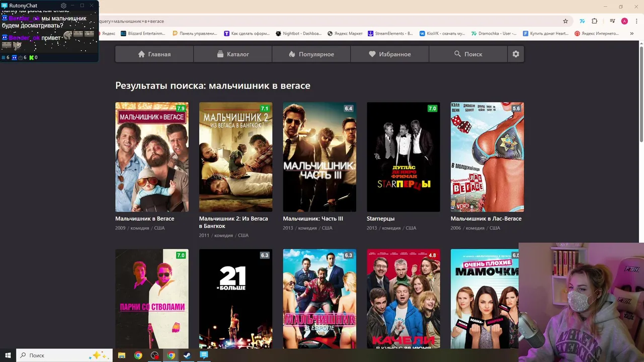The width and height of the screenshot is (644, 362).
Task: Click the first Chrome icon in the taskbar
Action: [x=138, y=355]
